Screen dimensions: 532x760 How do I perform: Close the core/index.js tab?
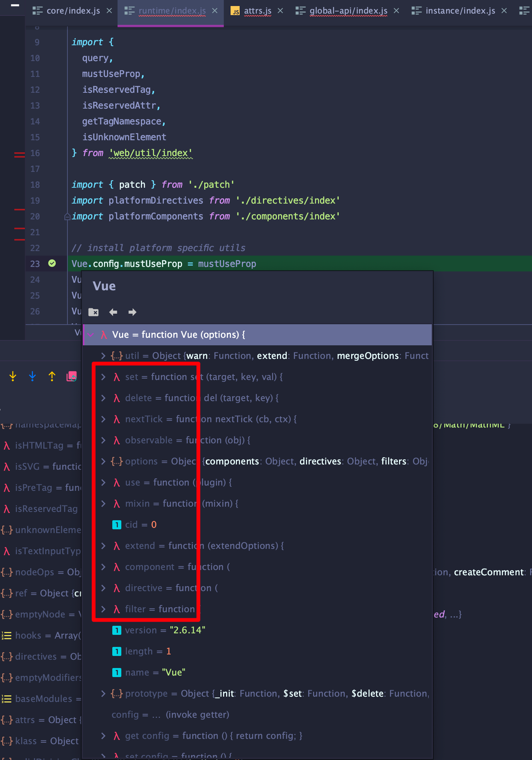[109, 11]
